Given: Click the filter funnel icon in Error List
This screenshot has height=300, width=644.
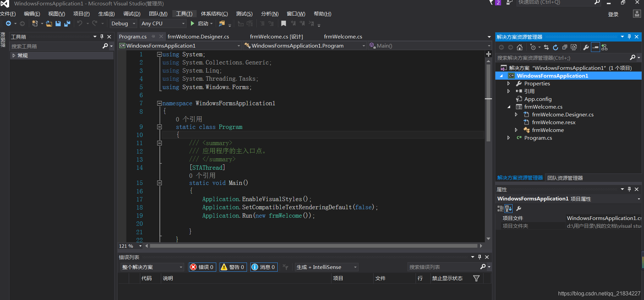Looking at the screenshot, I should 476,278.
